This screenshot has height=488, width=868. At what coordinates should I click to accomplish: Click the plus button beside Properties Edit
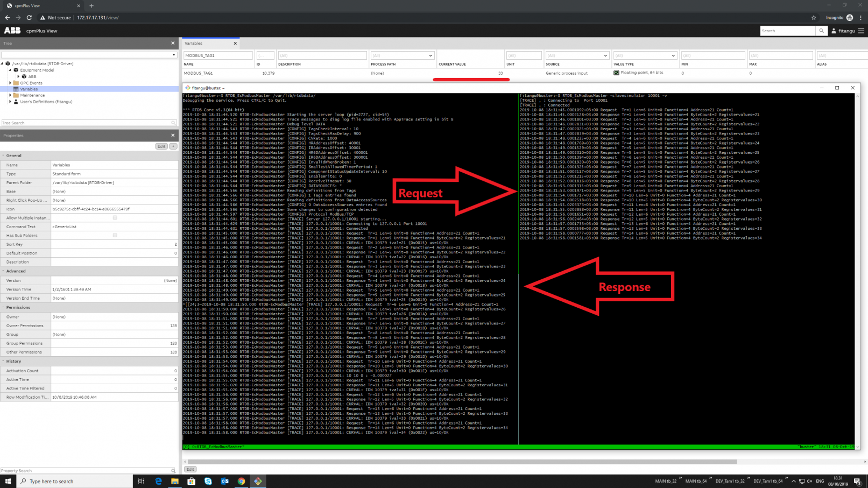click(173, 146)
